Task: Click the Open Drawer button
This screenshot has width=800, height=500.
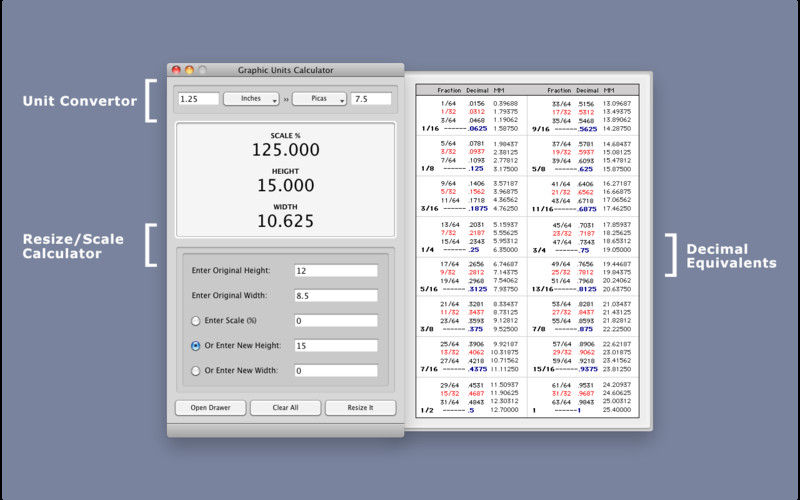Action: (211, 408)
